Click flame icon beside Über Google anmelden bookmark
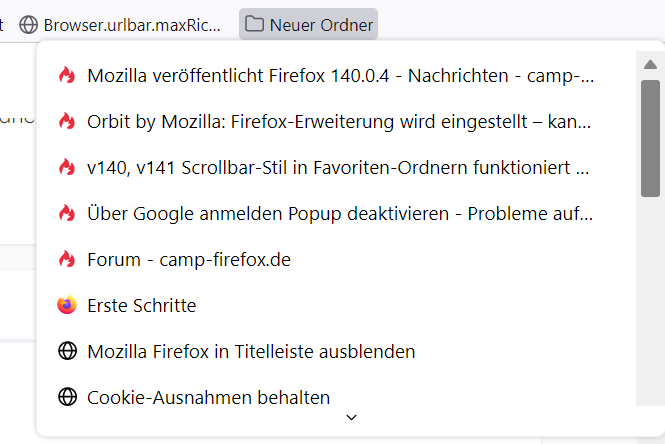Screen dimensions: 665x444 click(x=67, y=213)
